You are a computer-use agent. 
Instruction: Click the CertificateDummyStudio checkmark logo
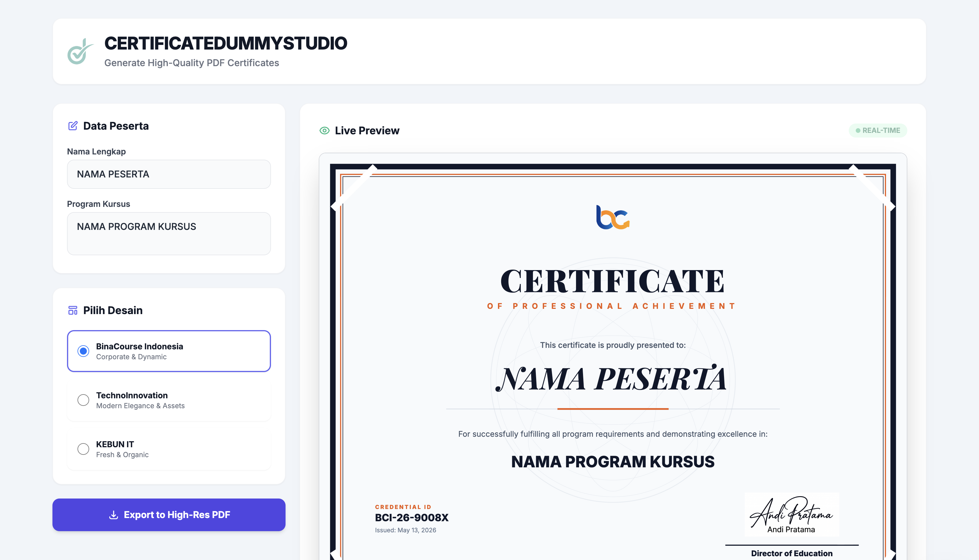[80, 51]
